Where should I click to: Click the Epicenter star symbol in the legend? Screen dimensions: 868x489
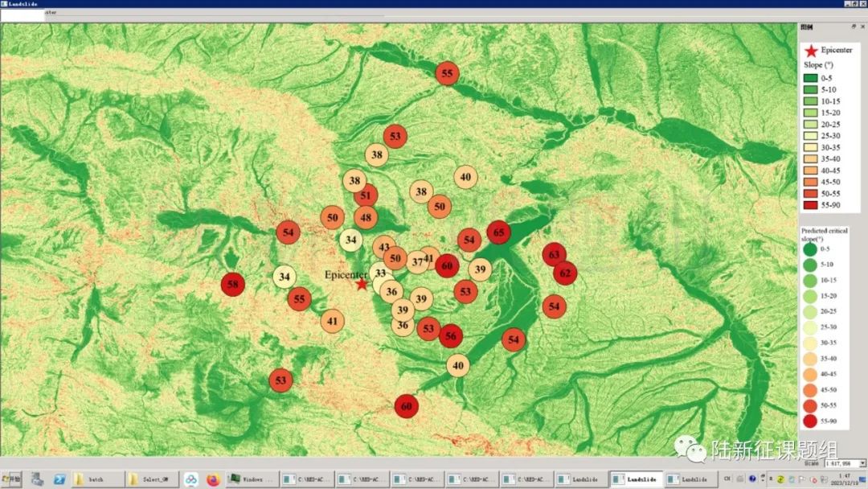point(810,51)
